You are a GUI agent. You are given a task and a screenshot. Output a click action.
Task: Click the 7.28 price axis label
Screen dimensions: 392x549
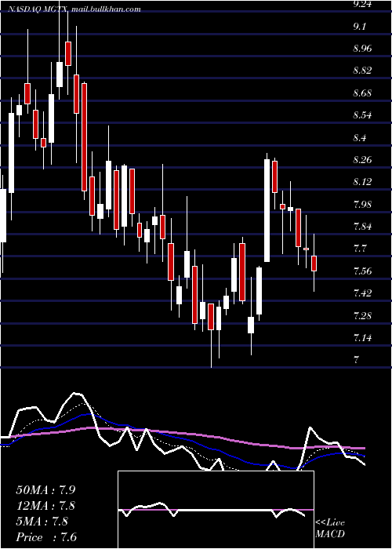coord(362,316)
